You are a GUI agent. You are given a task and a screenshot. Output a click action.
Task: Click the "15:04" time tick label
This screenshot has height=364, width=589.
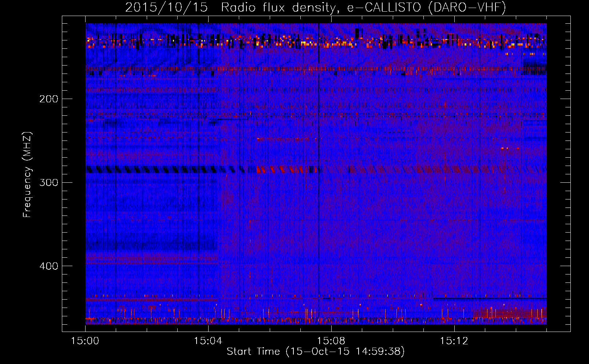[x=208, y=341]
